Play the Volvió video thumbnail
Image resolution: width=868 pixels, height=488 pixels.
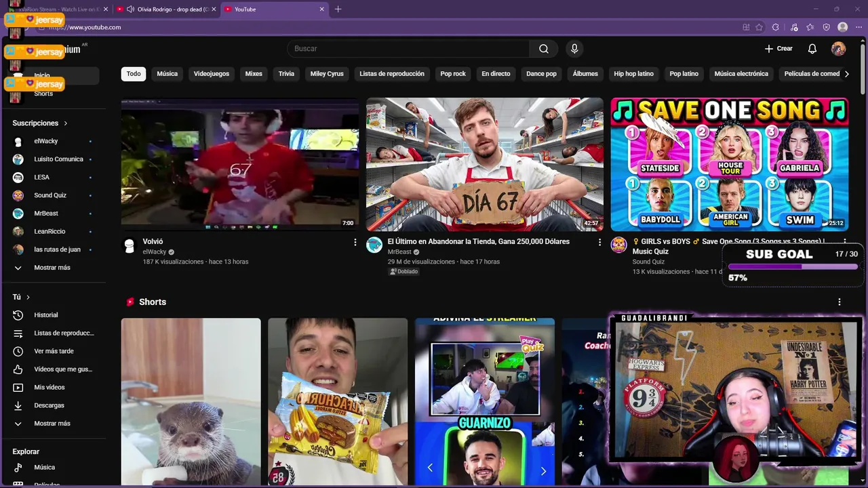tap(240, 164)
